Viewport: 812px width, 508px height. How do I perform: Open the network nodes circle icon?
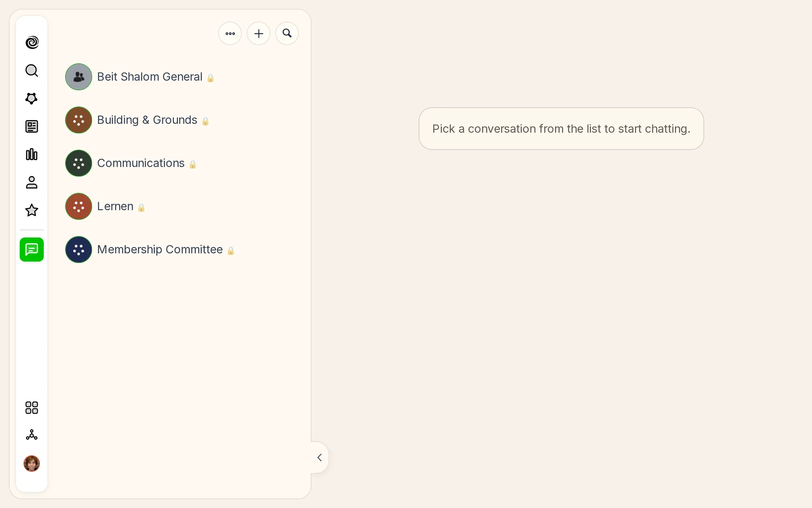point(32,98)
